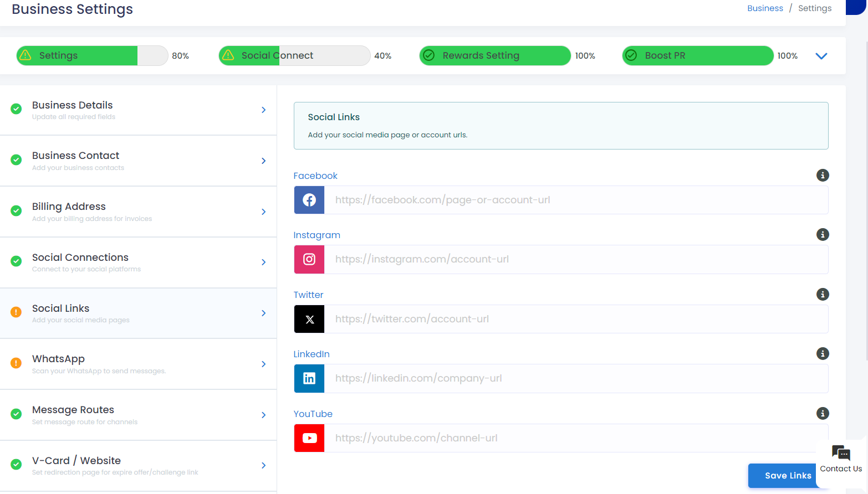Click the warning triangle on the Social Connect bar
868x494 pixels.
coord(227,55)
